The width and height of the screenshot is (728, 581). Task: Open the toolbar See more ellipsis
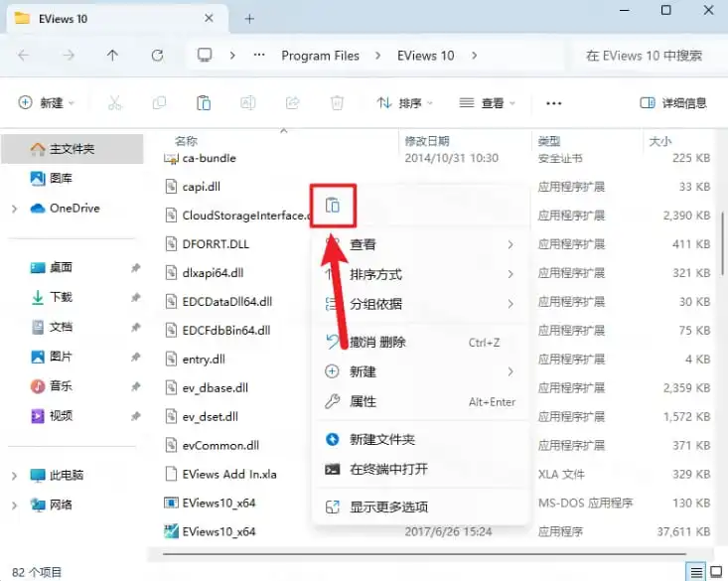pyautogui.click(x=553, y=103)
